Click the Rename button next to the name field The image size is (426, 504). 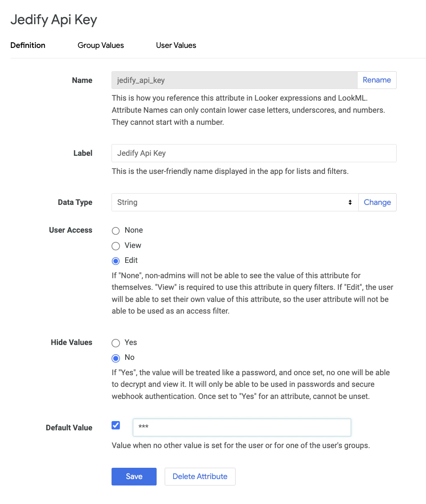click(x=376, y=80)
